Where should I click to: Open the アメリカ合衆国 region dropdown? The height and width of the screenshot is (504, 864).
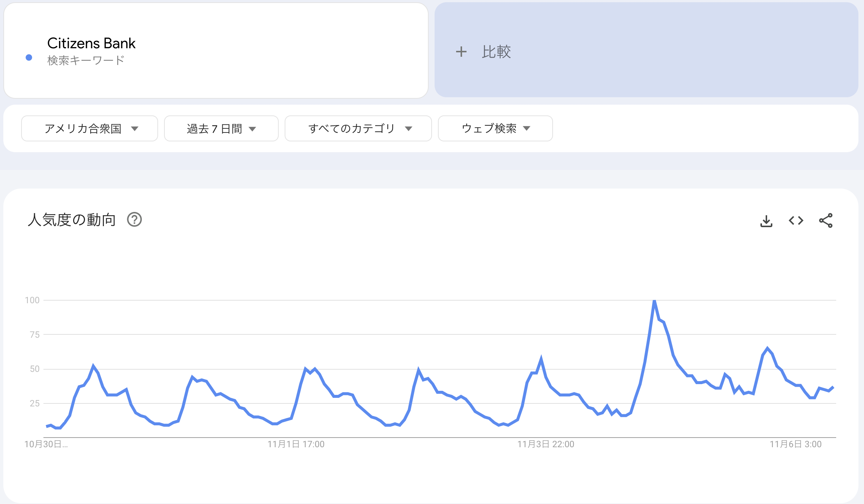(x=89, y=128)
